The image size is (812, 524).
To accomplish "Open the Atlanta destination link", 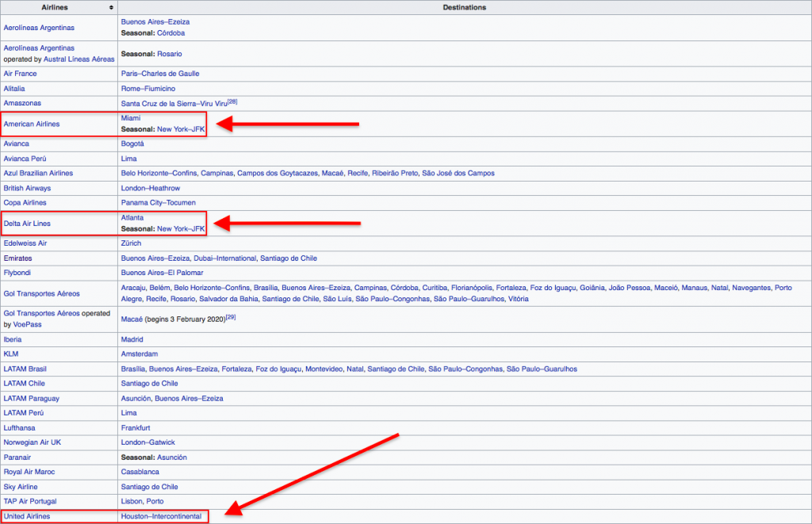I will tap(132, 217).
